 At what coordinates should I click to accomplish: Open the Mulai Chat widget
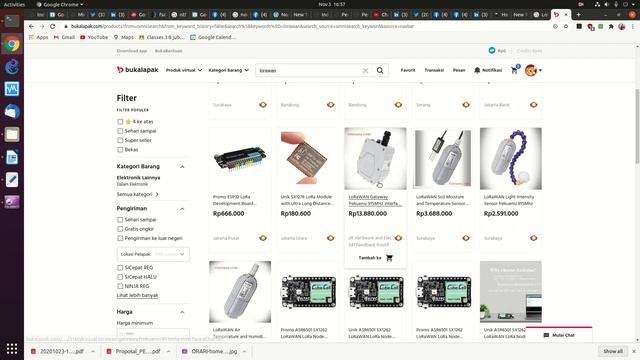click(559, 335)
